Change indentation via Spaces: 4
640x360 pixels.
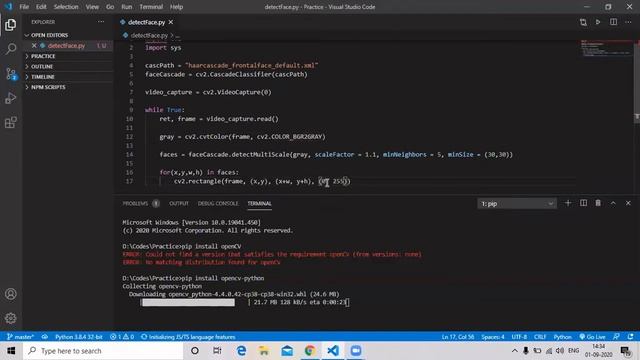pyautogui.click(x=493, y=337)
